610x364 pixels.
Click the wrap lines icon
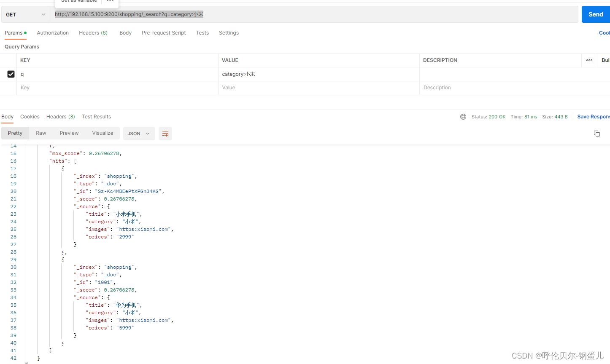tap(165, 134)
